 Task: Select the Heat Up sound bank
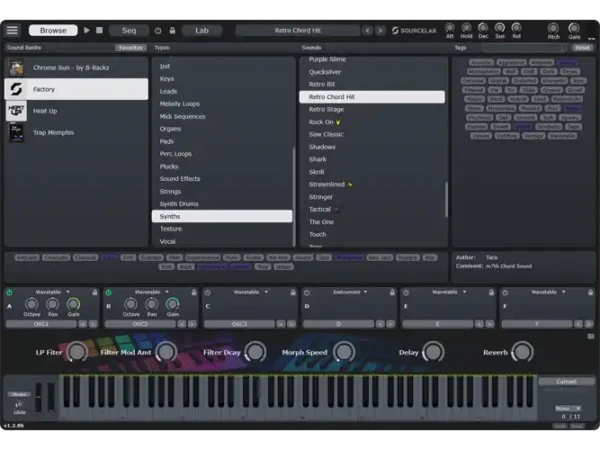(x=76, y=111)
